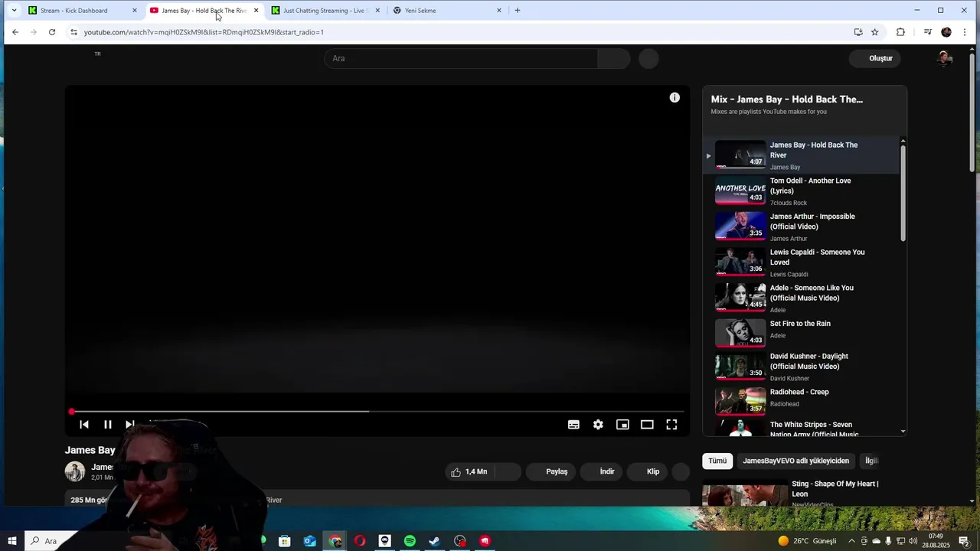Show hidden system tray icons
This screenshot has width=980, height=551.
click(x=851, y=541)
